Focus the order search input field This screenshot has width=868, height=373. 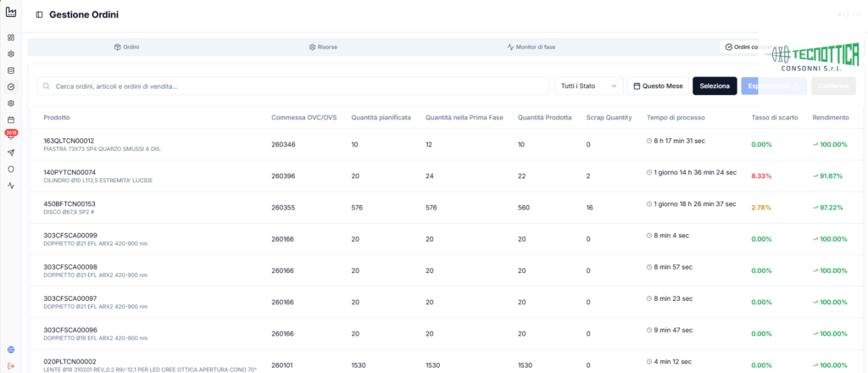tap(293, 86)
